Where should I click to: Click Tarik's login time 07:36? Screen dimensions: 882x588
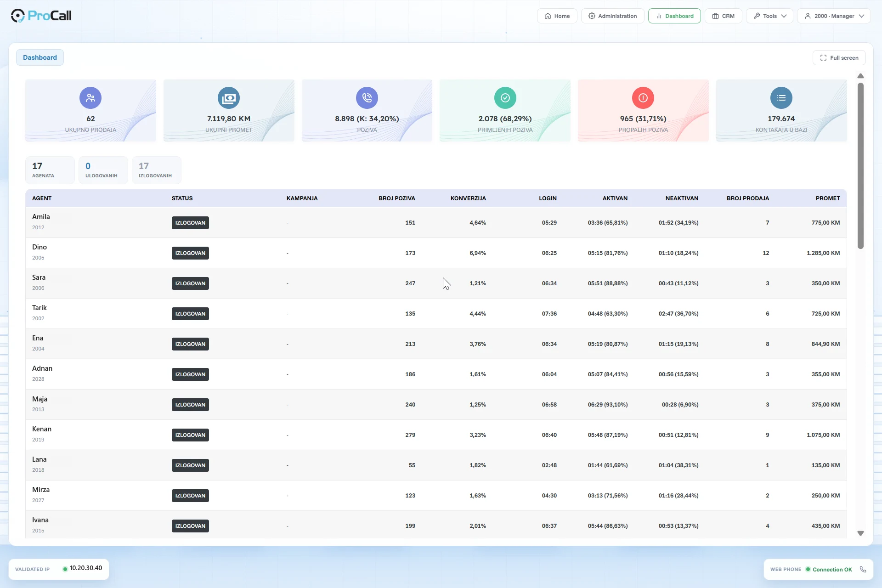[549, 314]
